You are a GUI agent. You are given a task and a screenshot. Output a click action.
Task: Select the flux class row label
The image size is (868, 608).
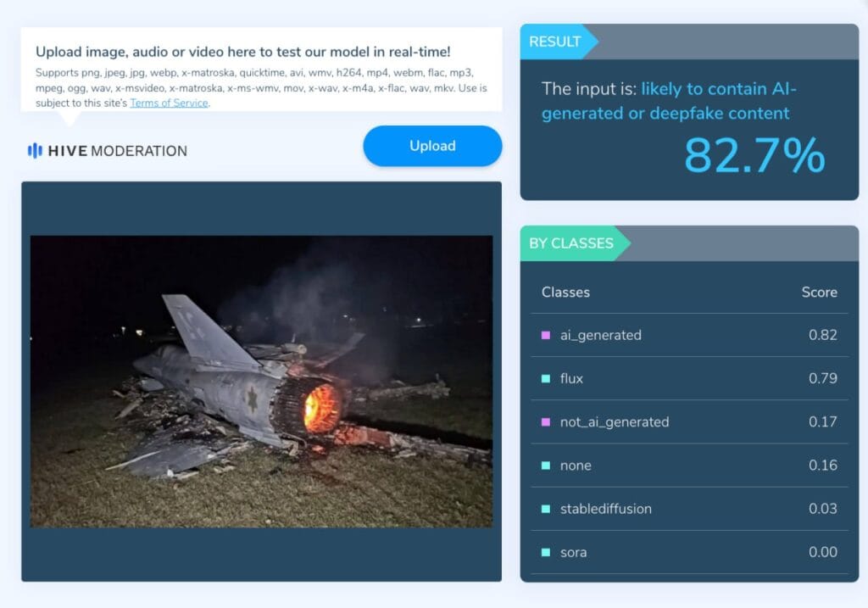click(x=571, y=379)
